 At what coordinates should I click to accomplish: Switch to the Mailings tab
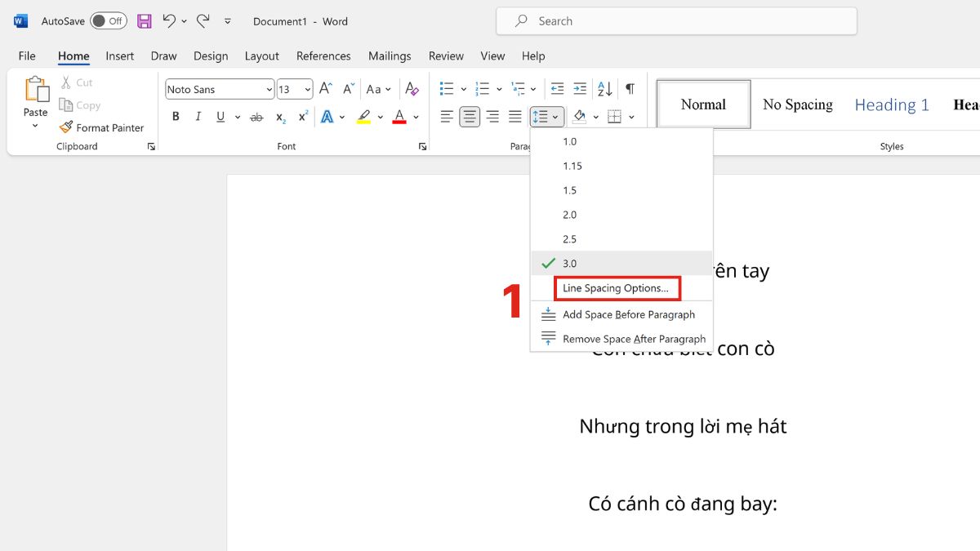(x=390, y=56)
